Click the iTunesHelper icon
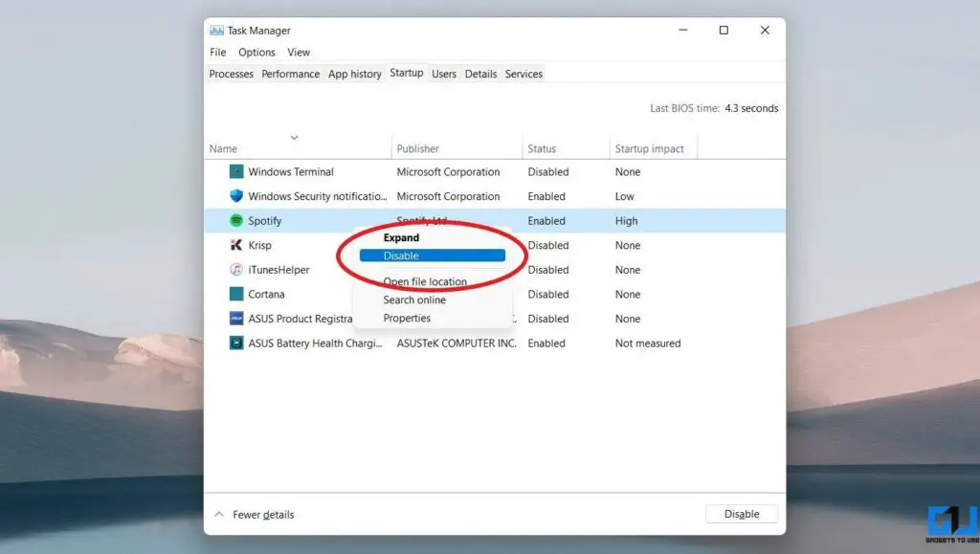 pyautogui.click(x=236, y=270)
